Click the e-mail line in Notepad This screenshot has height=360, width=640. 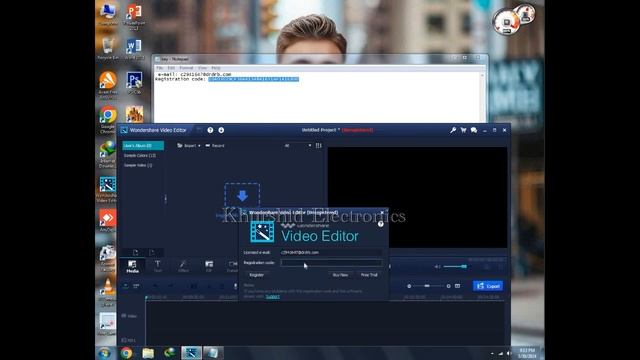[x=194, y=75]
